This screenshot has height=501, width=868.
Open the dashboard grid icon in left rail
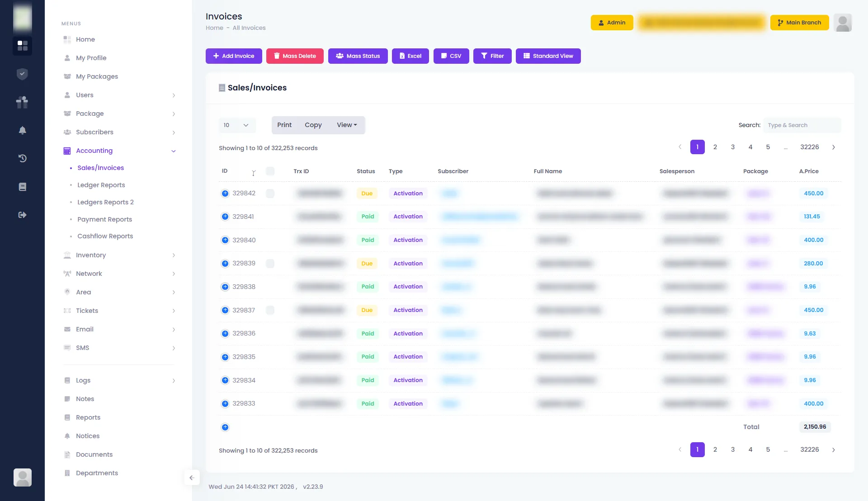[x=22, y=46]
